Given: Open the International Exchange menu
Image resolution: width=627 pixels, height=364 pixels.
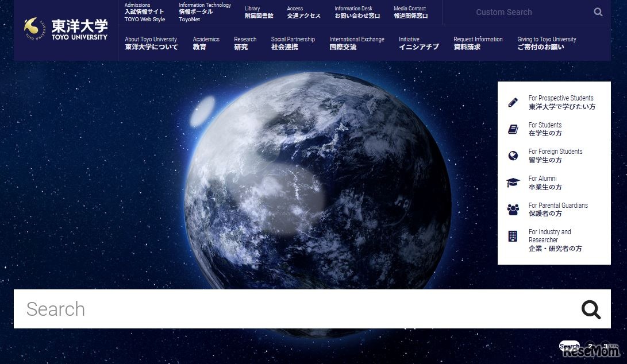Looking at the screenshot, I should click(357, 43).
